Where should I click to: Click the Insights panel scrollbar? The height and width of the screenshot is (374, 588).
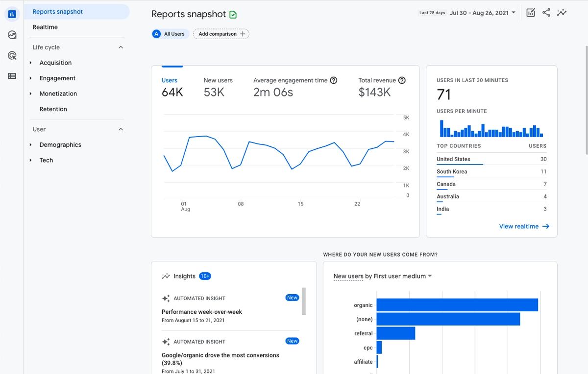click(304, 301)
